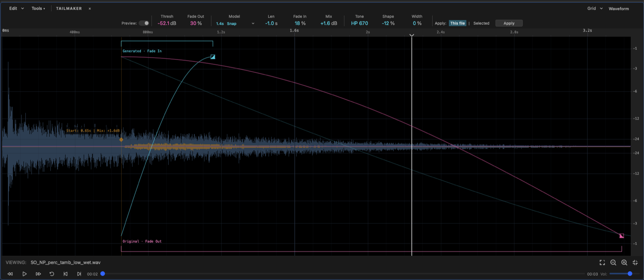
Task: Click the cyan Fade In curve handle
Action: (x=213, y=57)
